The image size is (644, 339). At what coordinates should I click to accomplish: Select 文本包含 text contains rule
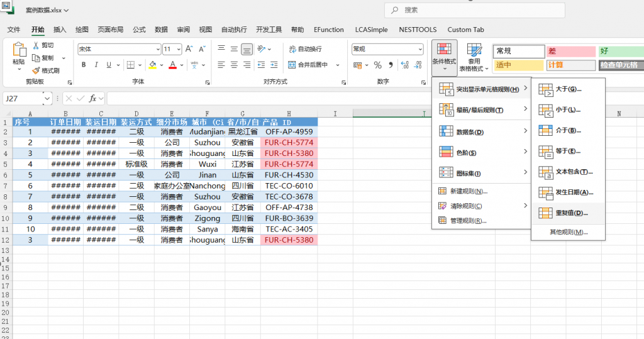[x=568, y=172]
